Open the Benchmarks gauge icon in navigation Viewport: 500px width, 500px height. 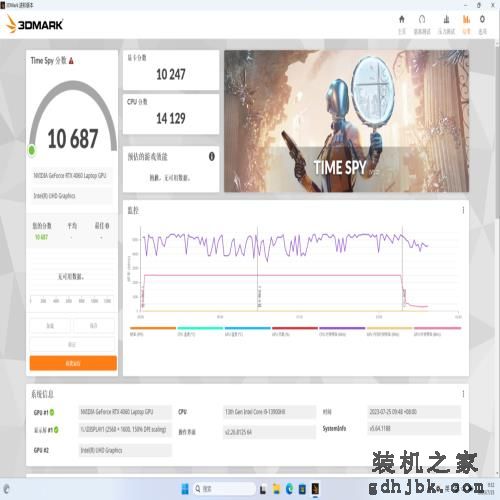coord(422,20)
